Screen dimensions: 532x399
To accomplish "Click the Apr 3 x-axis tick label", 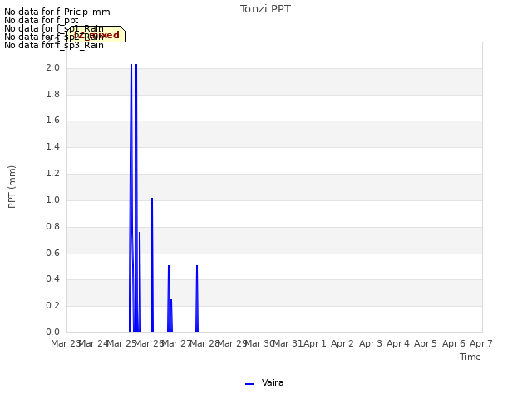I will pos(370,343).
